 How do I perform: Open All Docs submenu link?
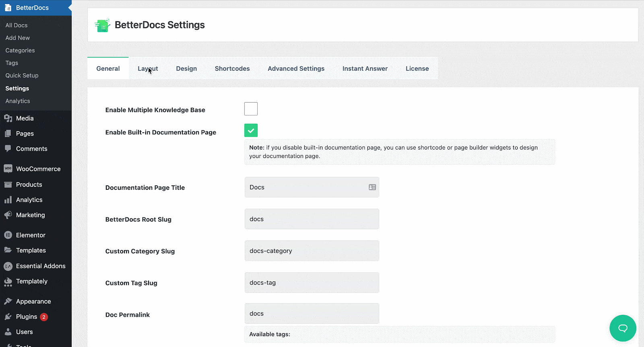(x=17, y=25)
